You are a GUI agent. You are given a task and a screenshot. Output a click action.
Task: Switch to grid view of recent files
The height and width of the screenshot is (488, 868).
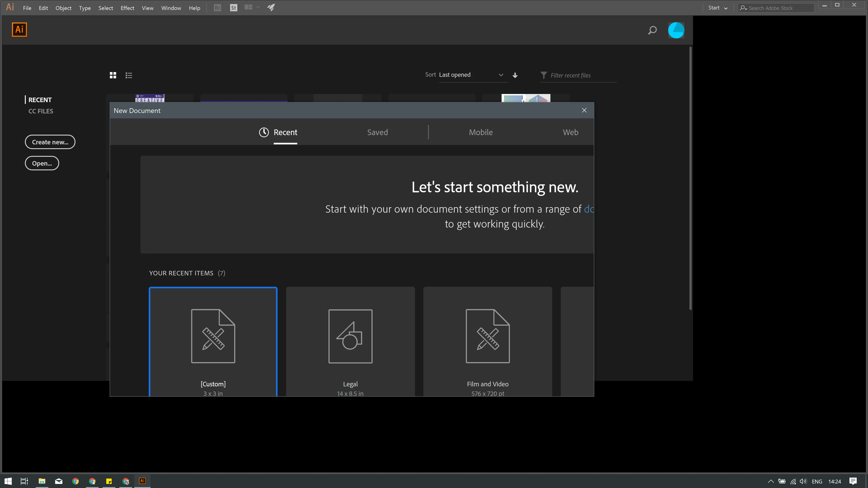click(113, 75)
